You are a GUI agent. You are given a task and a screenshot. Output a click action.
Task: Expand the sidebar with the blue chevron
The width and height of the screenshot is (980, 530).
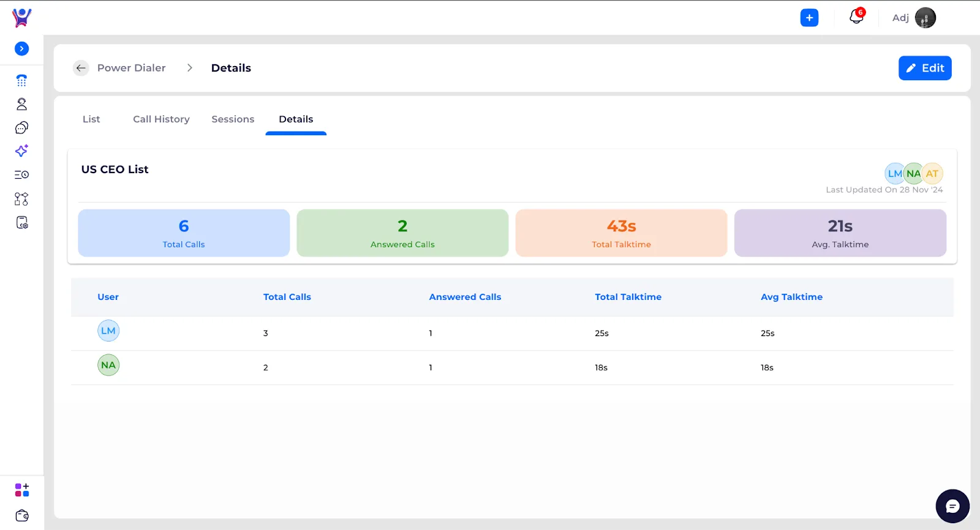(x=21, y=48)
